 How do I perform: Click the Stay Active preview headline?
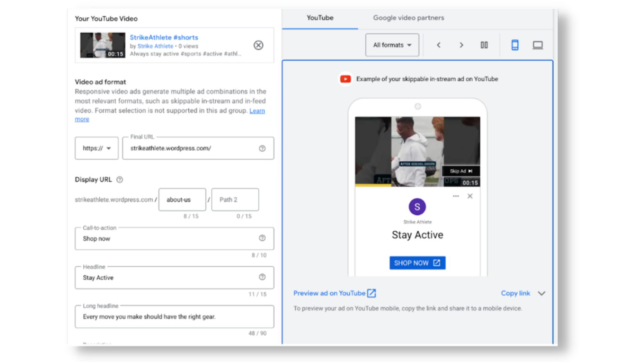(x=417, y=235)
